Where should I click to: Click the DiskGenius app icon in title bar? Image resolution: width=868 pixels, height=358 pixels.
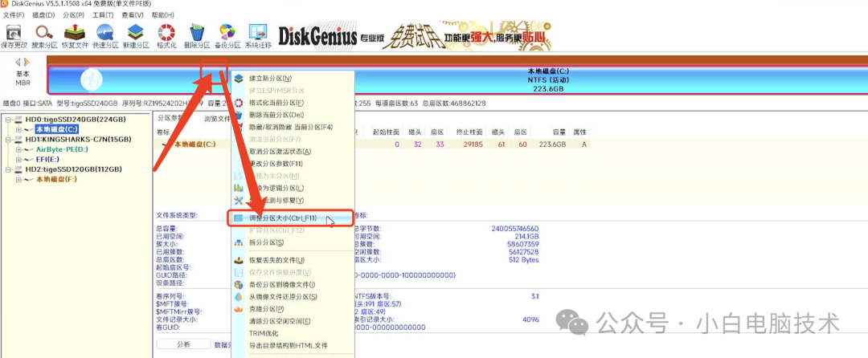[x=5, y=5]
